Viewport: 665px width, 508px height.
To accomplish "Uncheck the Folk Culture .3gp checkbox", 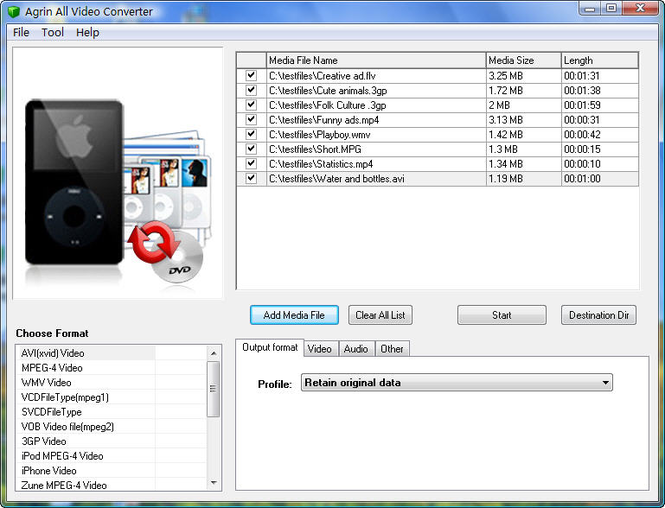I will pyautogui.click(x=251, y=105).
